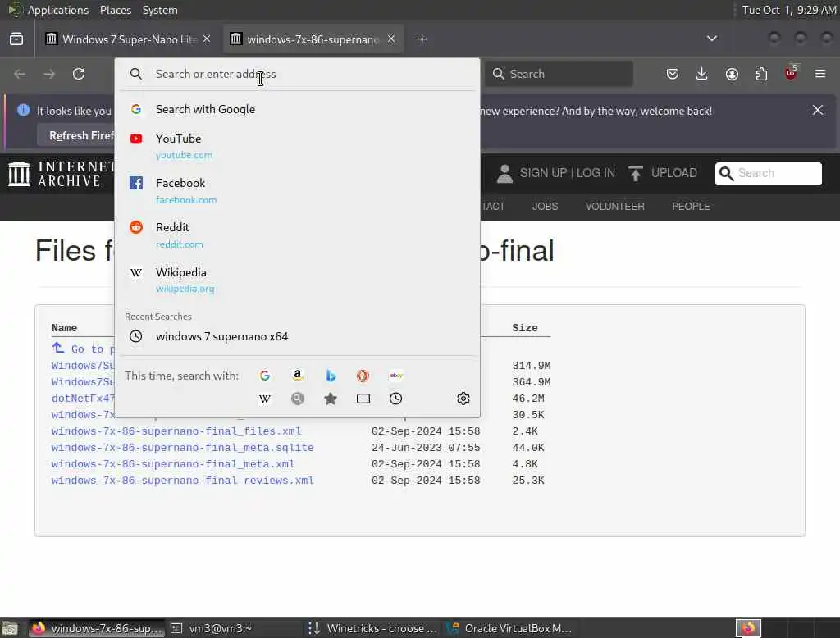Image resolution: width=840 pixels, height=638 pixels.
Task: Search this time with Wikipedia icon
Action: tap(265, 399)
